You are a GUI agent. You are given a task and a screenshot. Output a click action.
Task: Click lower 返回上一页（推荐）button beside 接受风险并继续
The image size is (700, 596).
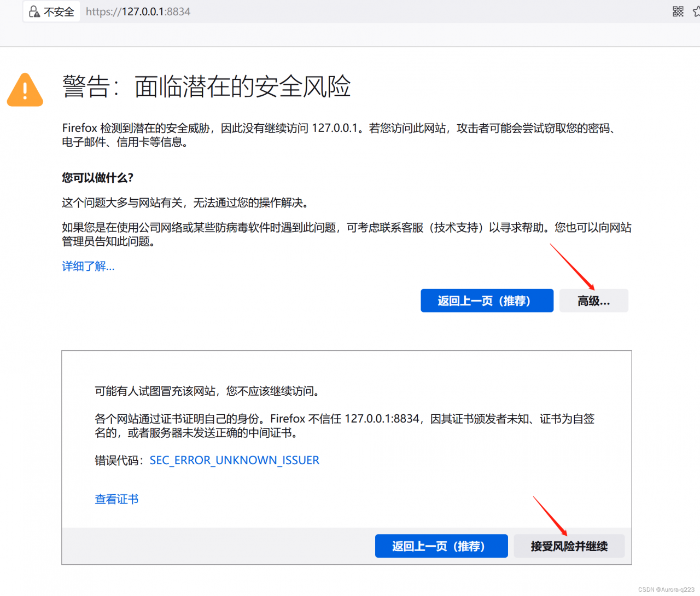click(441, 546)
